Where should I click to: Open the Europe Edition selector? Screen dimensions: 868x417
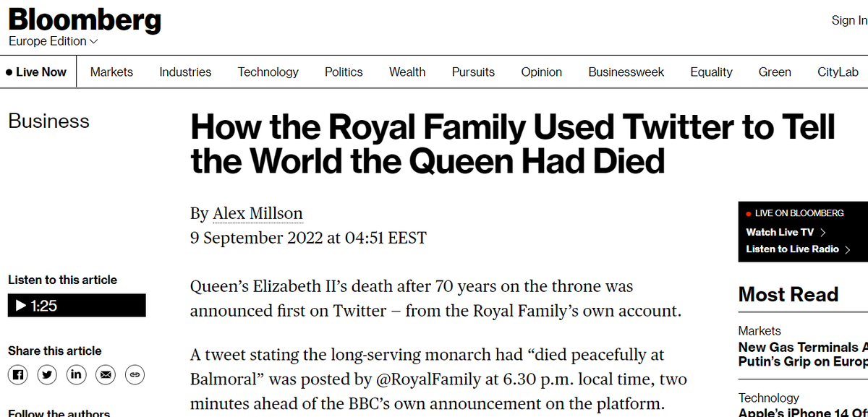(52, 41)
